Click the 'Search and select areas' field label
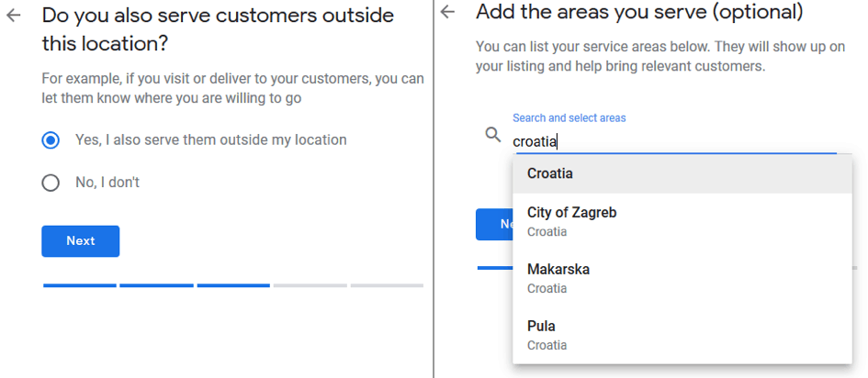The image size is (868, 378). [569, 117]
